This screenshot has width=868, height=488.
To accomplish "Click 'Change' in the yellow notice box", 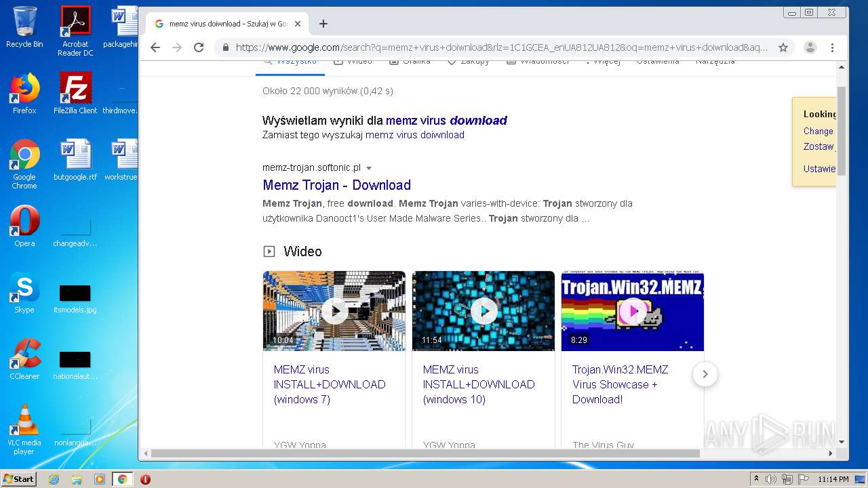I will (x=818, y=131).
